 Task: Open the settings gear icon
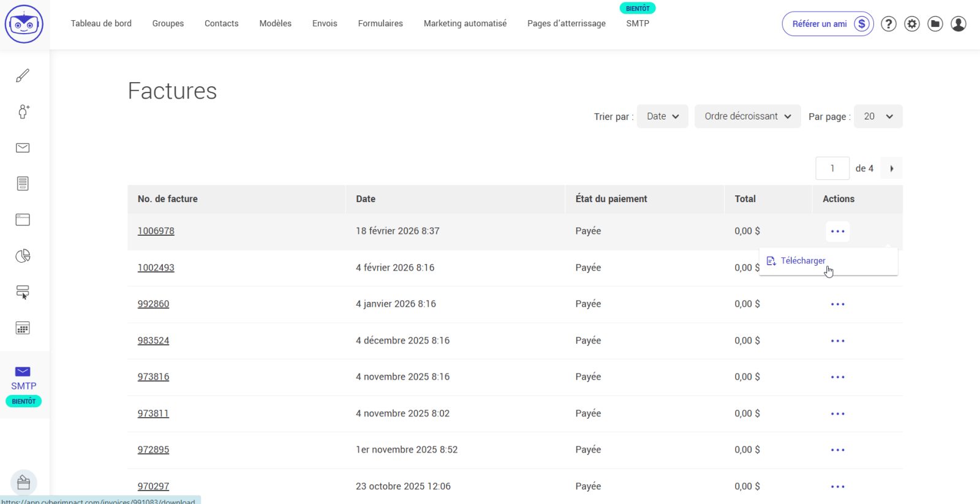pos(911,24)
